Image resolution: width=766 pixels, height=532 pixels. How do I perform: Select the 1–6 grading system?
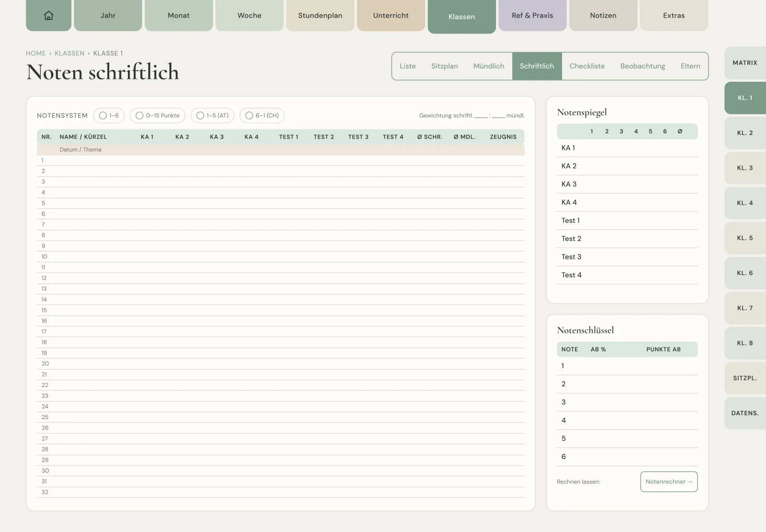pos(109,115)
